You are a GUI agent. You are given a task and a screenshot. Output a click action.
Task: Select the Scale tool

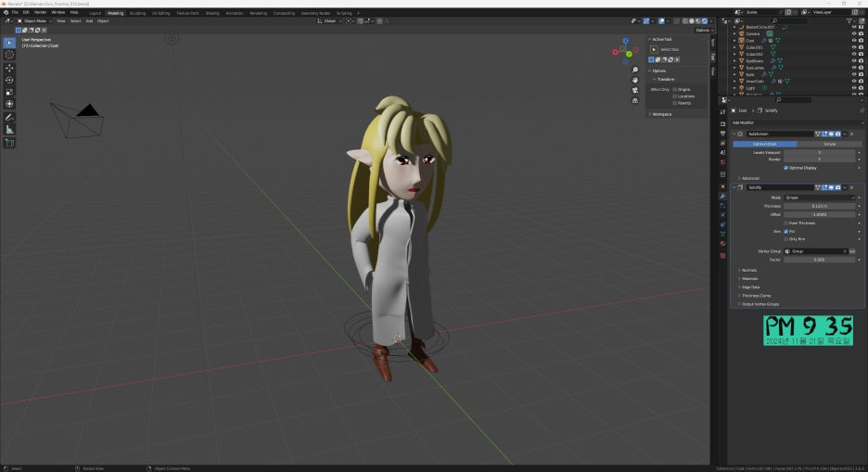click(10, 92)
